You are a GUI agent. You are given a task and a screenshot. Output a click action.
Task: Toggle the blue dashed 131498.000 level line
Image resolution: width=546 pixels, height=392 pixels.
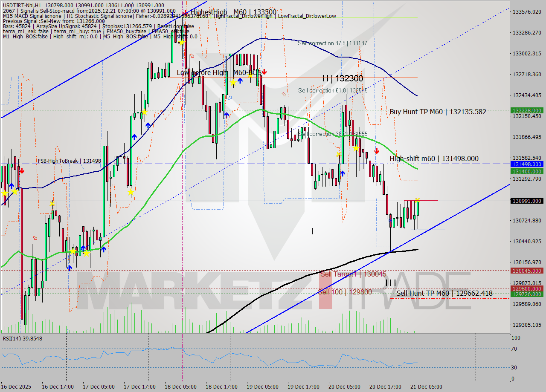coord(256,164)
